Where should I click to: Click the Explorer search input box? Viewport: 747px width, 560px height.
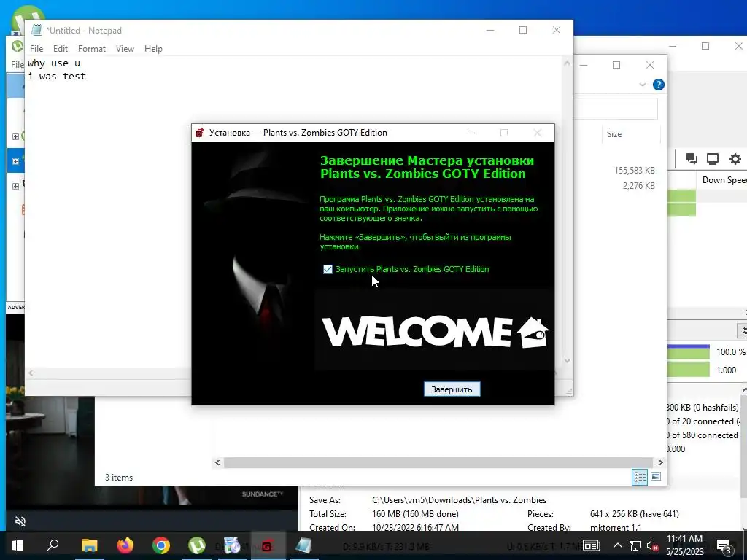pos(616,109)
